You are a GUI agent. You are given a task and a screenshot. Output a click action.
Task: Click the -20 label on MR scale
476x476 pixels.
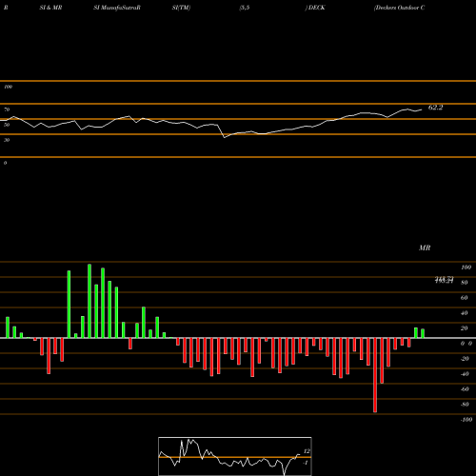465,359
